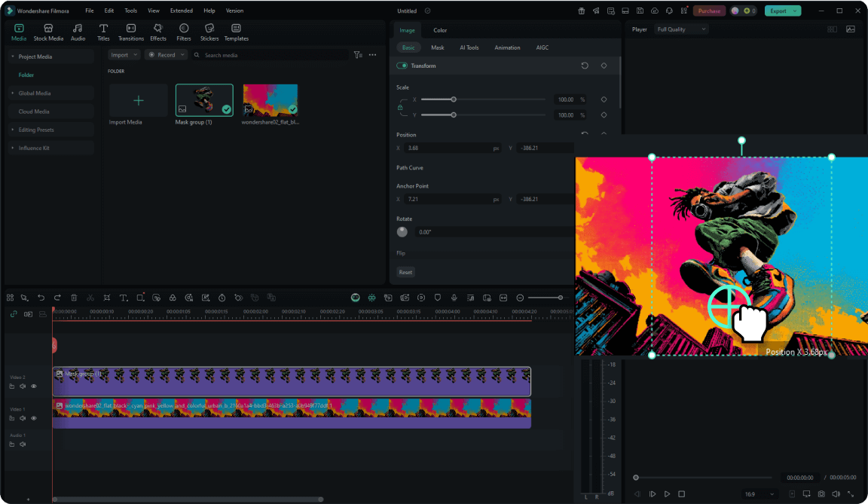Click the redo icon in timeline toolbar
The width and height of the screenshot is (868, 504).
pyautogui.click(x=57, y=298)
